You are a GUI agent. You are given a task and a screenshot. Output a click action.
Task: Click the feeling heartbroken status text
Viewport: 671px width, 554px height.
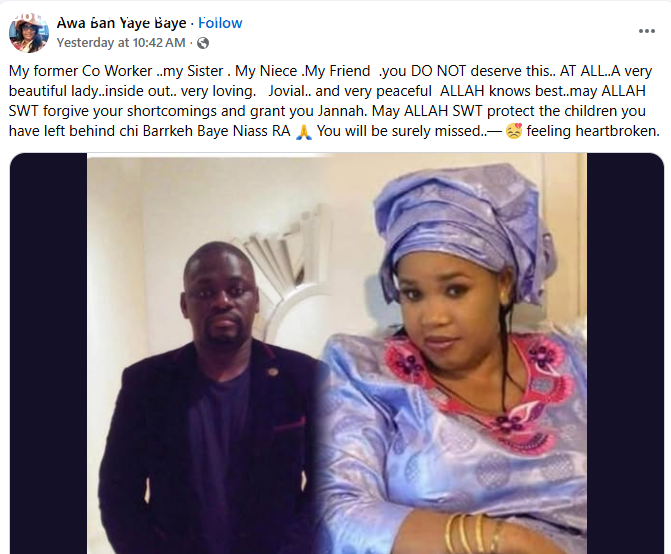593,131
